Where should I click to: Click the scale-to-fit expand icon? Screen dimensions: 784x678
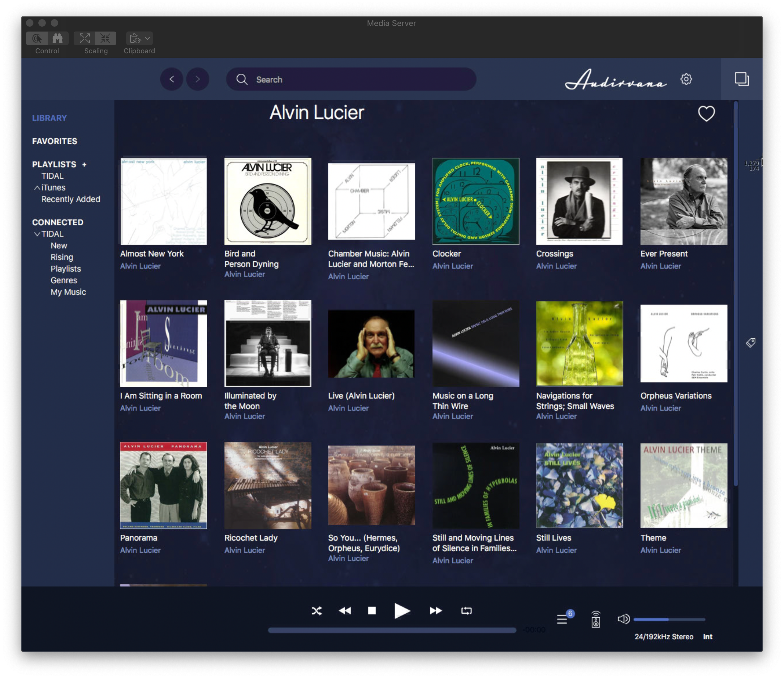[x=84, y=38]
